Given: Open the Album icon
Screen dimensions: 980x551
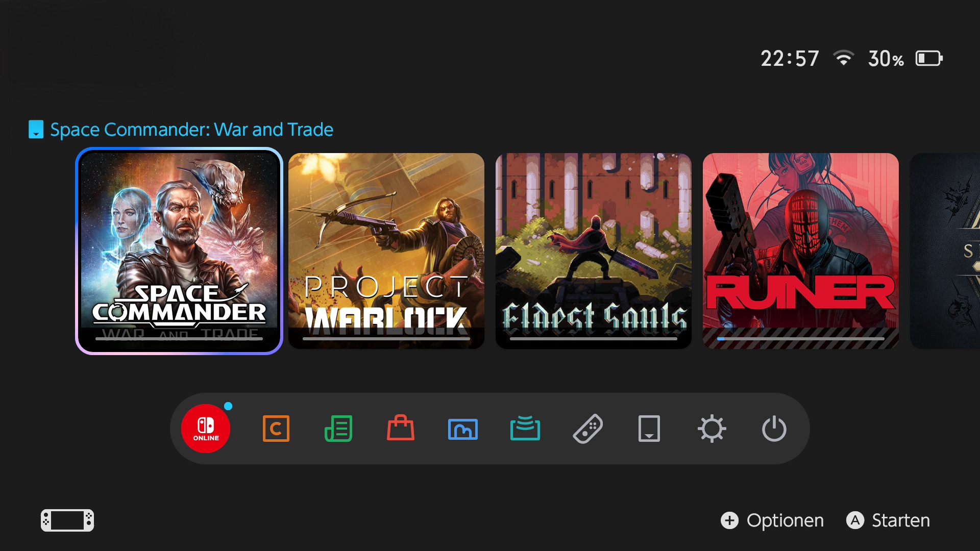Looking at the screenshot, I should [463, 429].
